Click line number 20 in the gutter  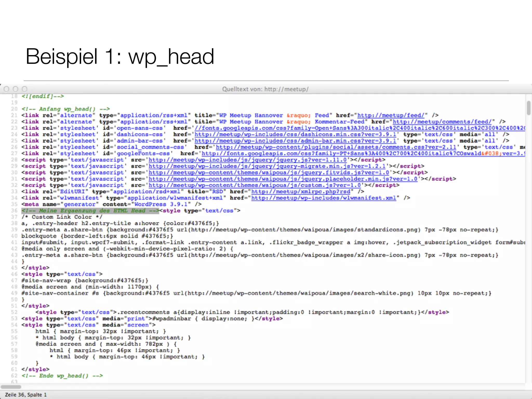[x=14, y=109]
